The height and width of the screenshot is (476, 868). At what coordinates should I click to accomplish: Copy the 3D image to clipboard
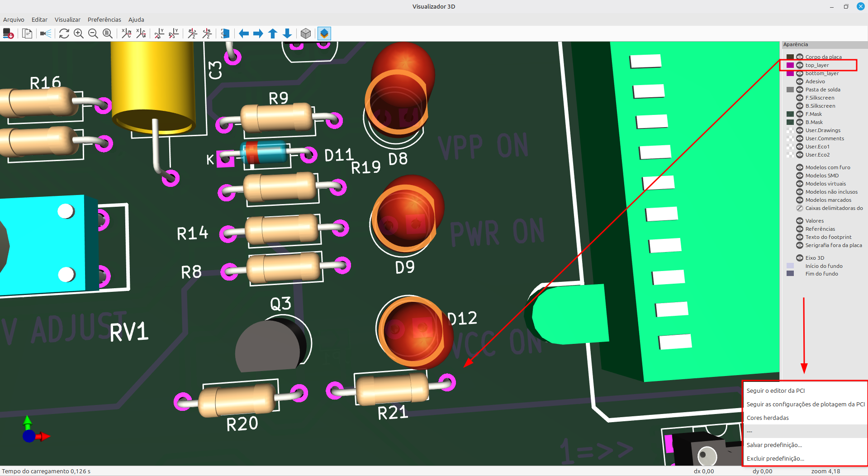(x=27, y=33)
